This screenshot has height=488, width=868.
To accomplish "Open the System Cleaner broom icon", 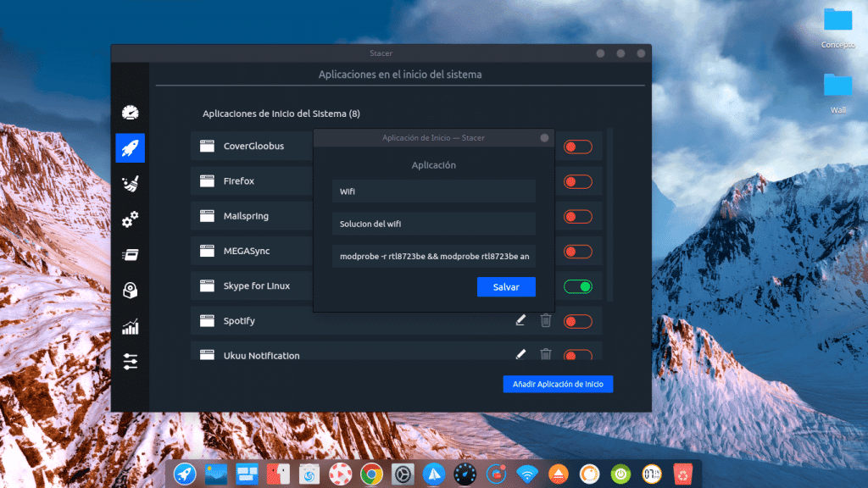I will click(130, 184).
